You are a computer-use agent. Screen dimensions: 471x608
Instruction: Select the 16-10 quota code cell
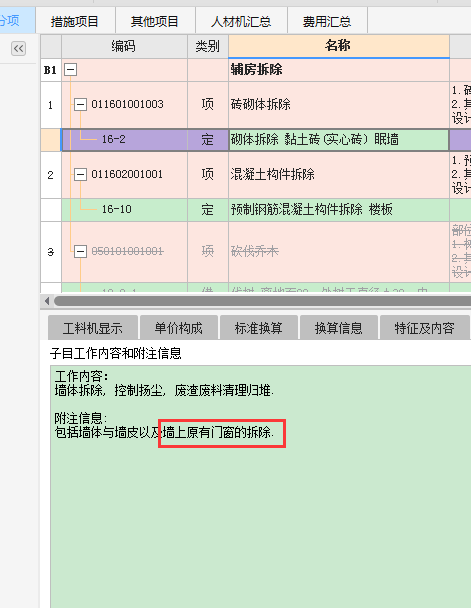coord(124,210)
